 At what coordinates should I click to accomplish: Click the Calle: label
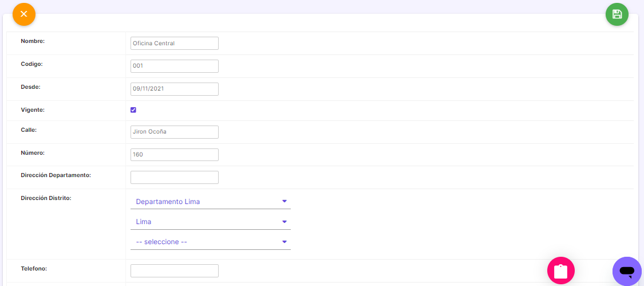tap(29, 130)
